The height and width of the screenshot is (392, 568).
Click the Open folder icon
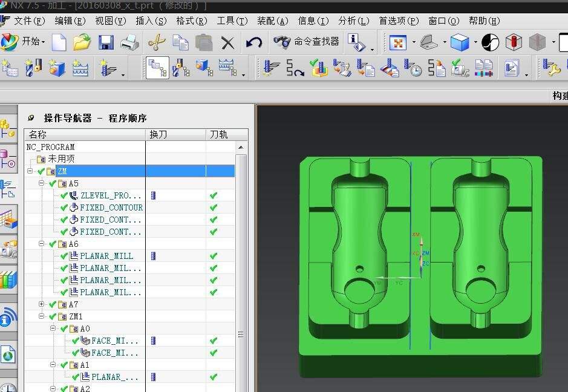pos(82,42)
